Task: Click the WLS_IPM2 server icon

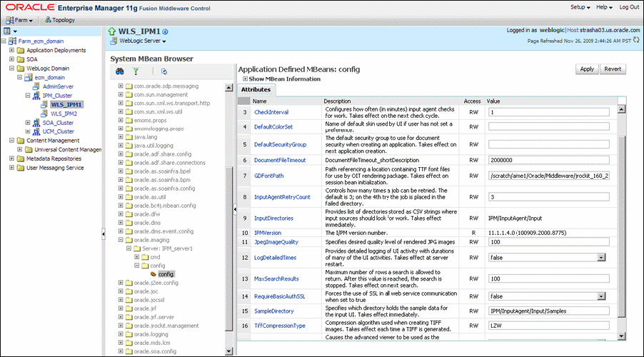Action: tap(44, 114)
